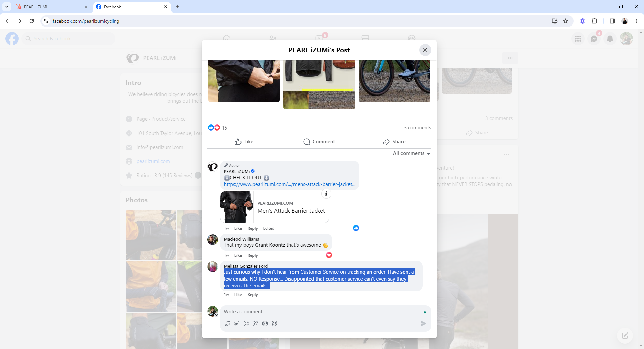Go back to the previous page
The height and width of the screenshot is (349, 644).
[7, 21]
